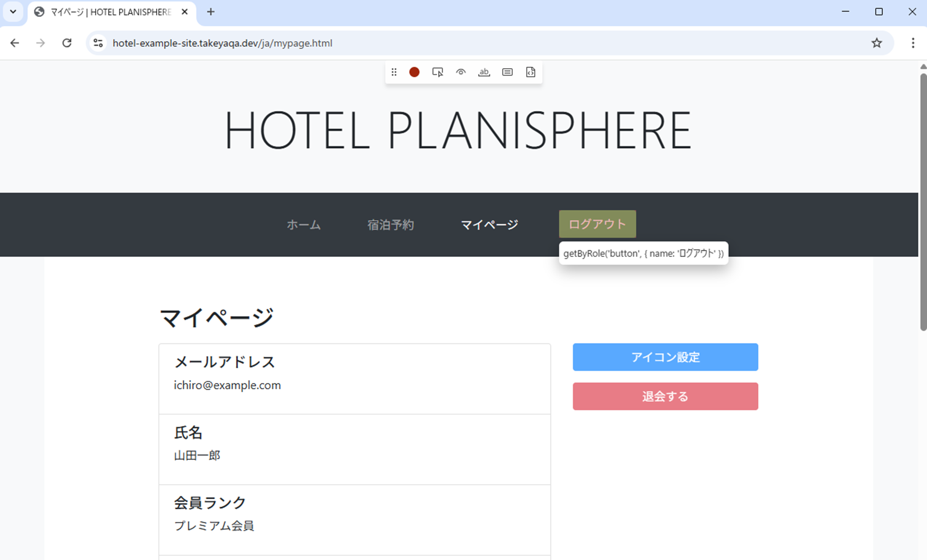
Task: Click the アイコン設定 button
Action: click(665, 357)
